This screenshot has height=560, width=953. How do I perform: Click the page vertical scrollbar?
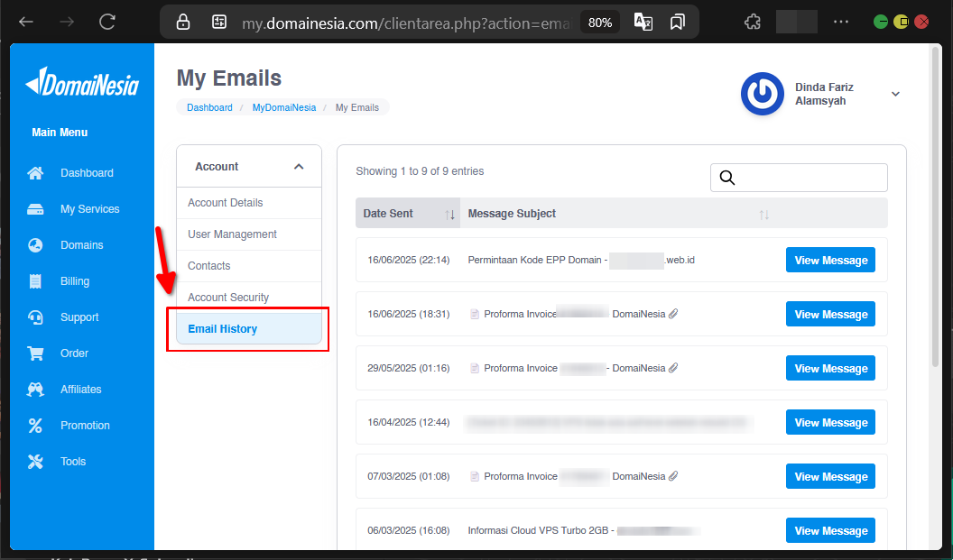tap(936, 207)
